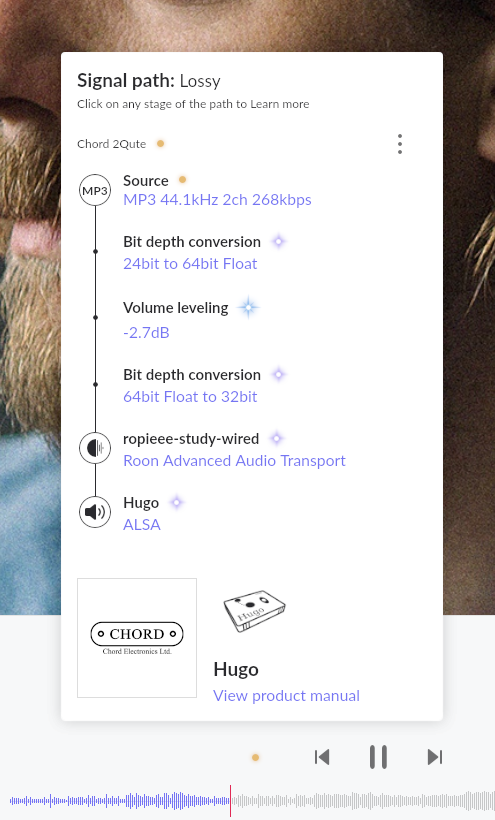Click the waveform seek bar at the playhead
Screen dimensions: 495x820
(230, 800)
